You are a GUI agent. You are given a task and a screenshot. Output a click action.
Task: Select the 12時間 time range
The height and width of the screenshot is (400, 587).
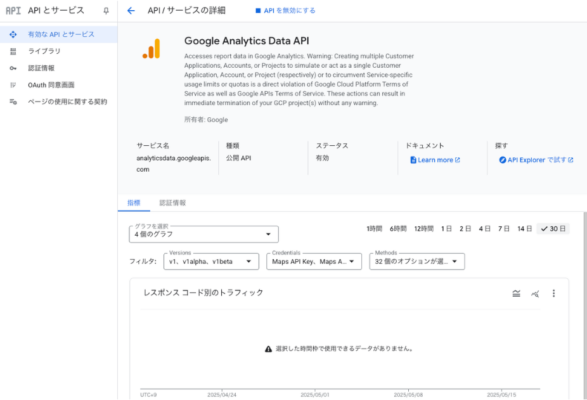coord(424,229)
